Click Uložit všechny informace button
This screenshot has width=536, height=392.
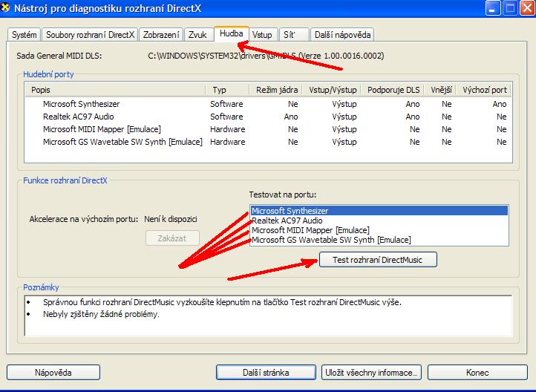pyautogui.click(x=372, y=372)
